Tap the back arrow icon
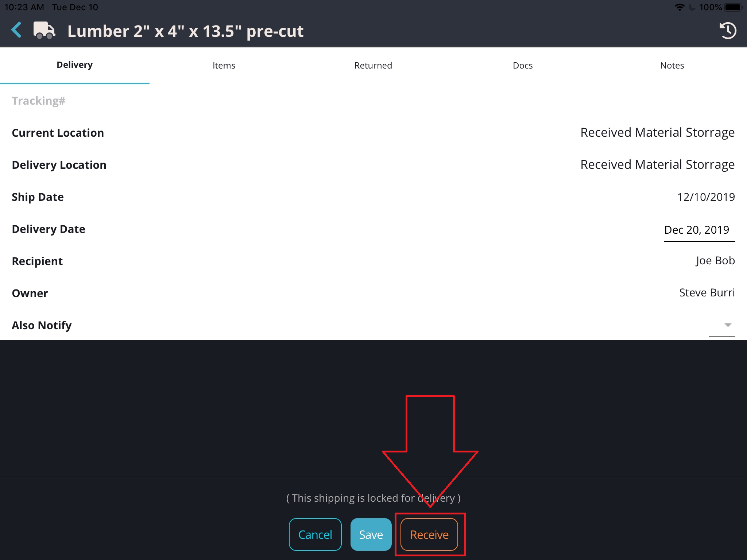The height and width of the screenshot is (560, 747). tap(16, 30)
